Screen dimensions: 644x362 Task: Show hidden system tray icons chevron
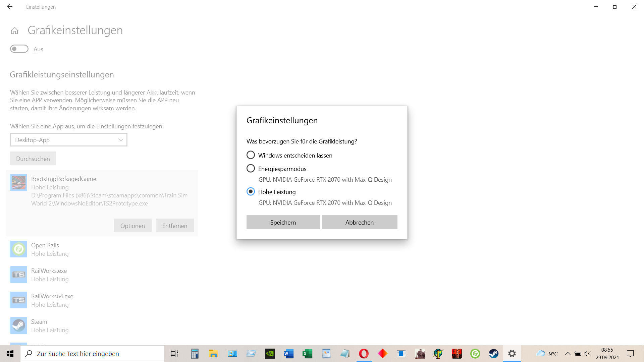coord(568,354)
